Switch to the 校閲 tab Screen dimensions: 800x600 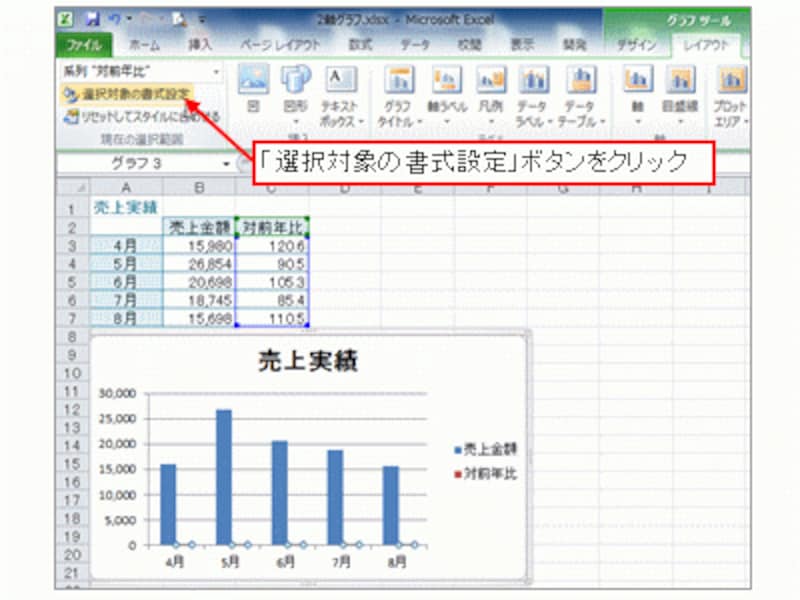click(x=469, y=45)
